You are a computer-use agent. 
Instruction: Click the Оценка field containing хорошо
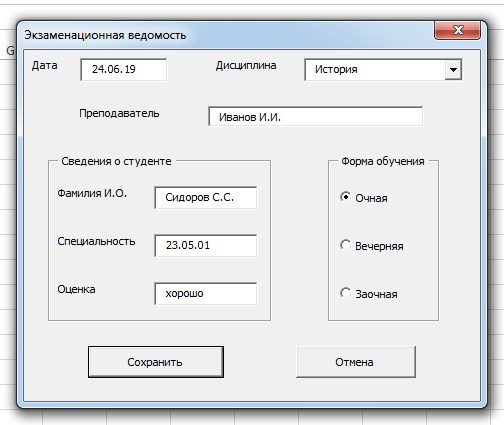pos(206,294)
